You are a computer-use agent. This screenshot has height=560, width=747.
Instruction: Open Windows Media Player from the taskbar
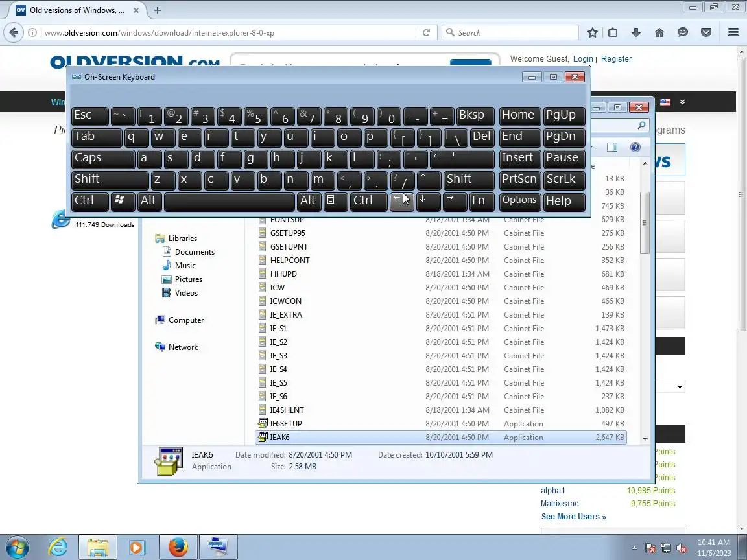[x=137, y=547]
